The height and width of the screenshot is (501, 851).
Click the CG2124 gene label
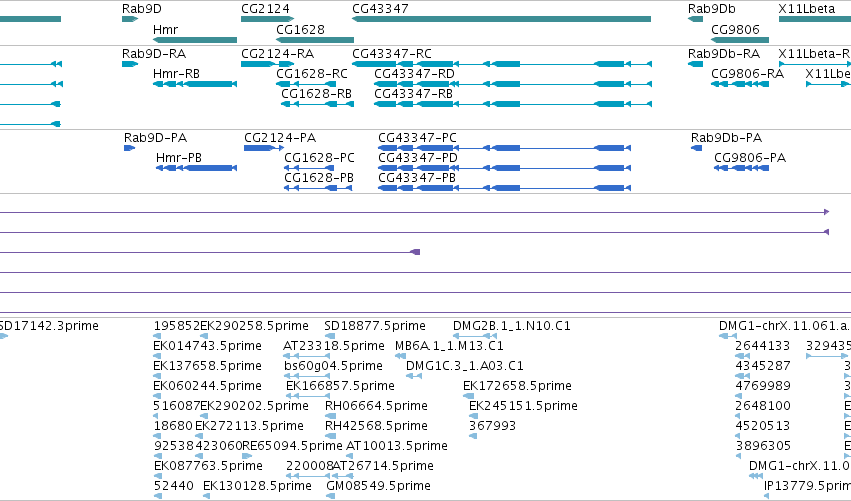265,9
